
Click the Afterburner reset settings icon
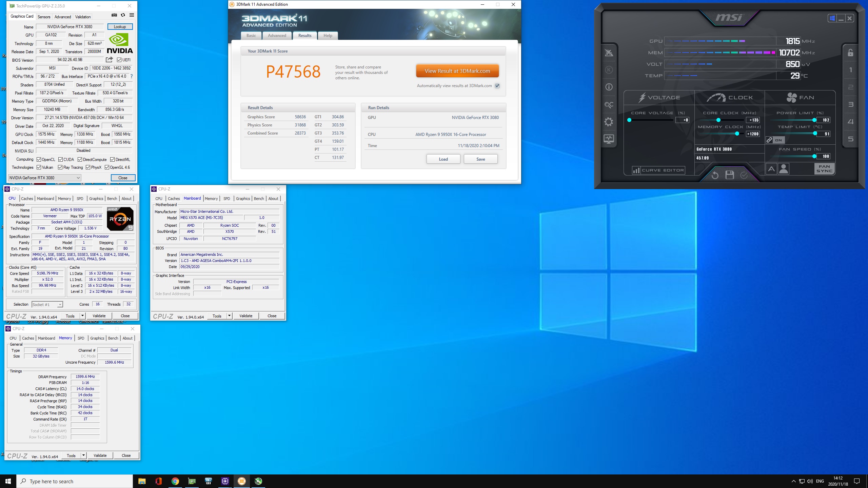point(715,175)
